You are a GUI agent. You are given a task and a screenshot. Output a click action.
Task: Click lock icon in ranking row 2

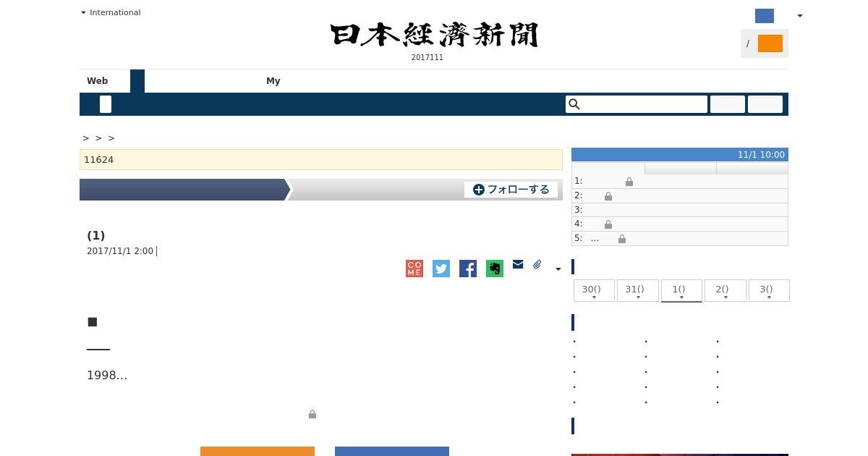point(608,196)
